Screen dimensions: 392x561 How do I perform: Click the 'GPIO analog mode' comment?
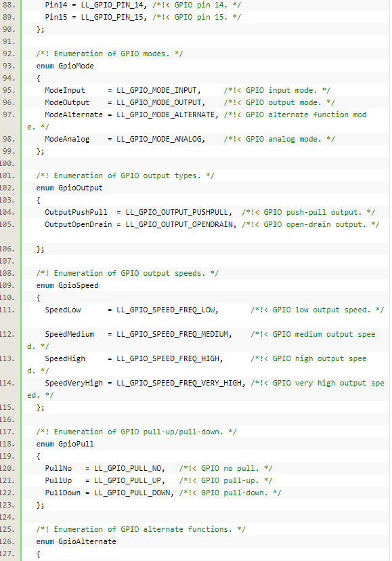[280, 139]
